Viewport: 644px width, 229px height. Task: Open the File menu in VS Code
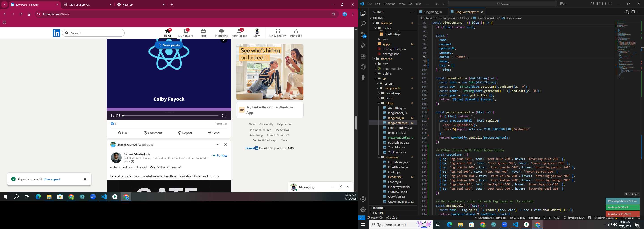pyautogui.click(x=369, y=4)
